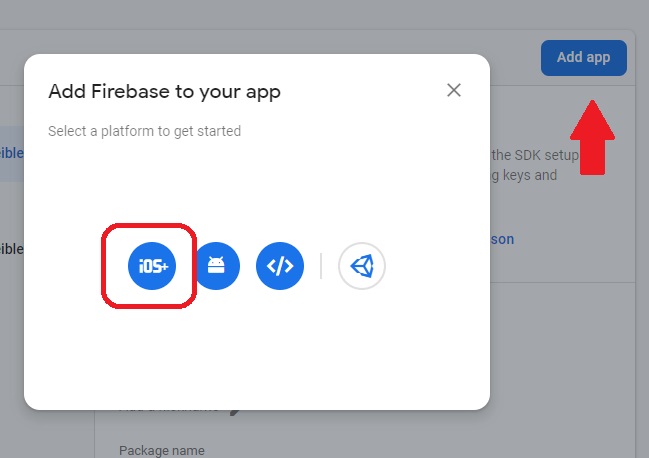Select the highlighted left sidebar item ending 'ible'
The height and width of the screenshot is (458, 649).
point(12,153)
